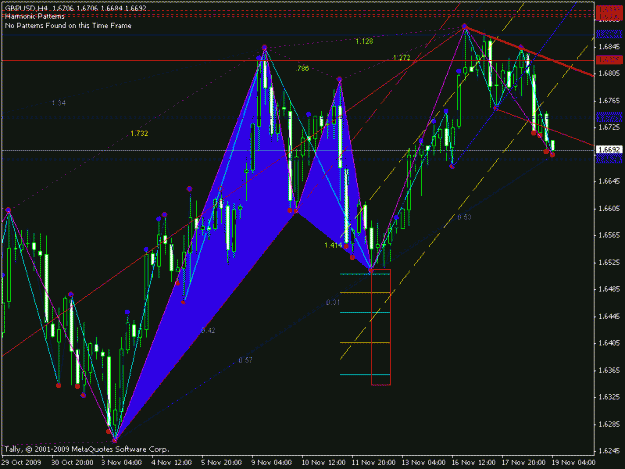Click the 1.6405 price axis value

tap(609, 343)
